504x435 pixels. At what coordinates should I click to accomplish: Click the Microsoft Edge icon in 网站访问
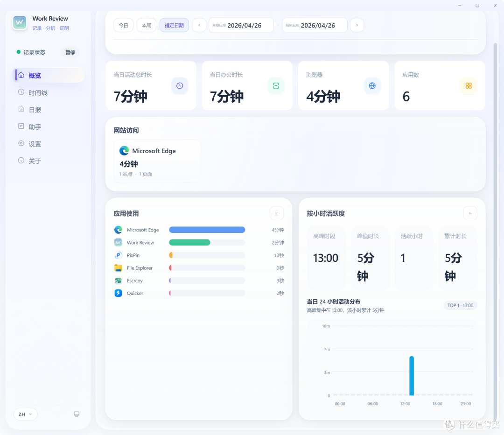(124, 150)
